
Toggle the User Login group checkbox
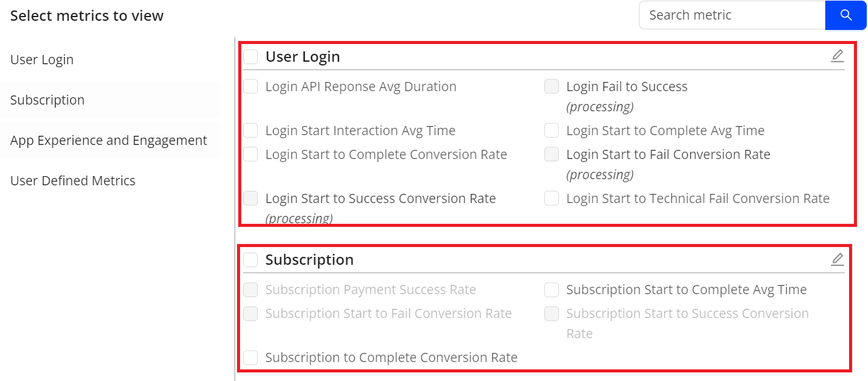[250, 57]
